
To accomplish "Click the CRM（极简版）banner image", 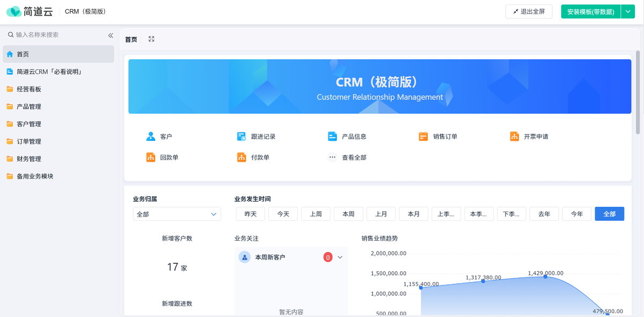I will (x=380, y=87).
